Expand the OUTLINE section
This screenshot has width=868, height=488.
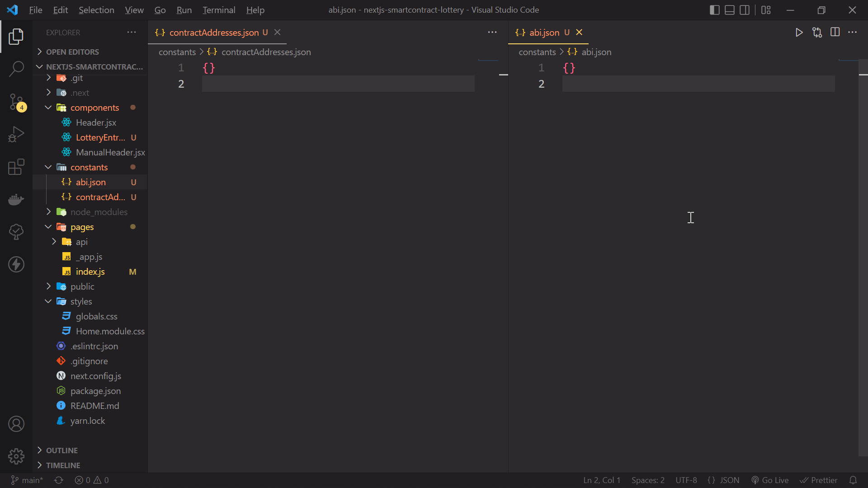click(x=90, y=450)
